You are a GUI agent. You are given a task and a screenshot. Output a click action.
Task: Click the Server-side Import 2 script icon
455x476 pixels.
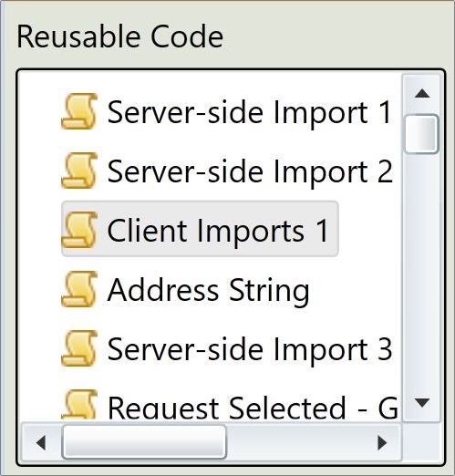point(79,171)
